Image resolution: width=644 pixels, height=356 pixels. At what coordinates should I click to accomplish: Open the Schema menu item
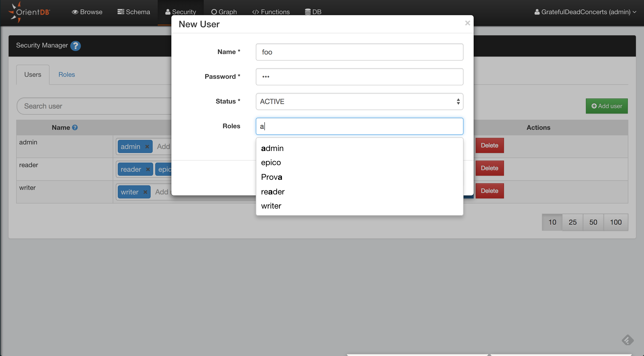coord(134,12)
